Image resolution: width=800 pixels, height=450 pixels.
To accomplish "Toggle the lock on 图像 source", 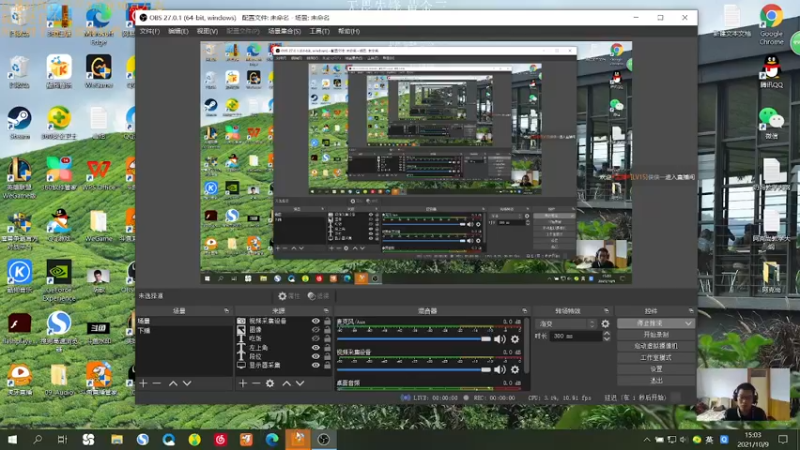I will (328, 330).
